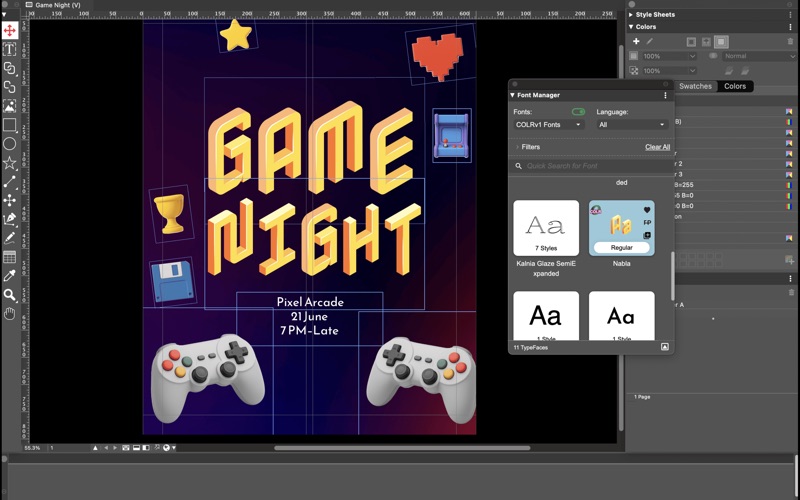Click the page number field
This screenshot has height=500, width=800.
pos(69,447)
